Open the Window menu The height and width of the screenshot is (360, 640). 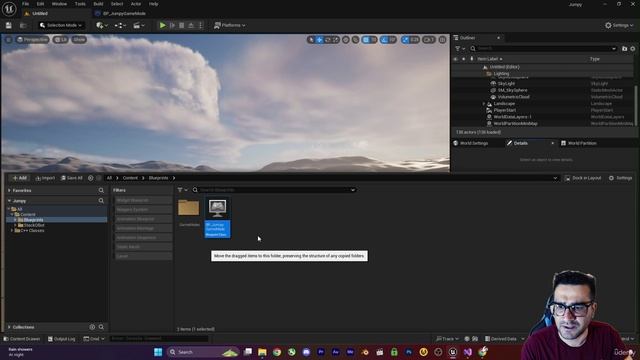point(59,4)
